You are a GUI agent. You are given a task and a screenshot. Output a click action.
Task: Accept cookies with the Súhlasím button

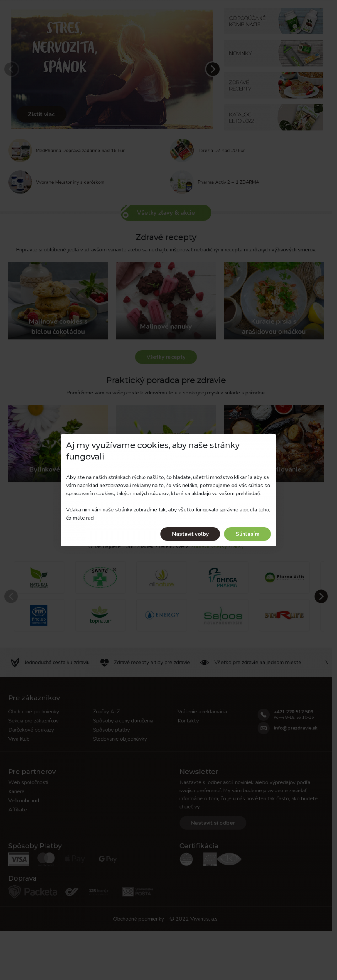(x=247, y=534)
